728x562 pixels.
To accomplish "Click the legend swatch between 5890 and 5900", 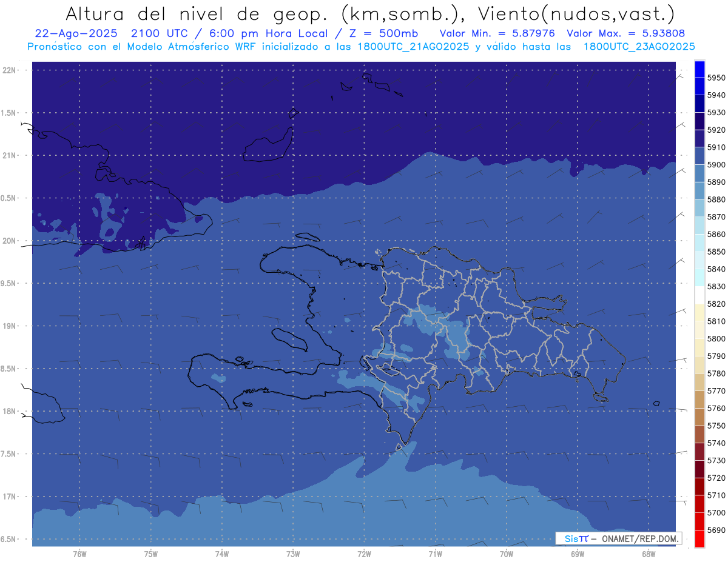I will coord(699,173).
